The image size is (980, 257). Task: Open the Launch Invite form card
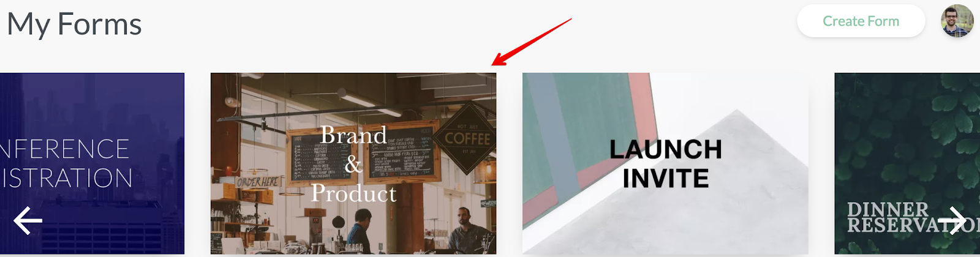[665, 163]
